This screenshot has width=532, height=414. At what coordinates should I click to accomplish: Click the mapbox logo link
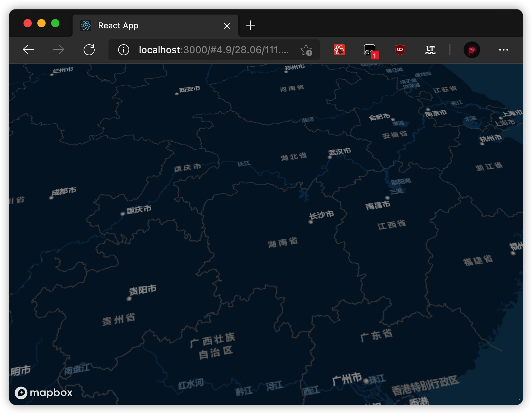click(x=44, y=393)
